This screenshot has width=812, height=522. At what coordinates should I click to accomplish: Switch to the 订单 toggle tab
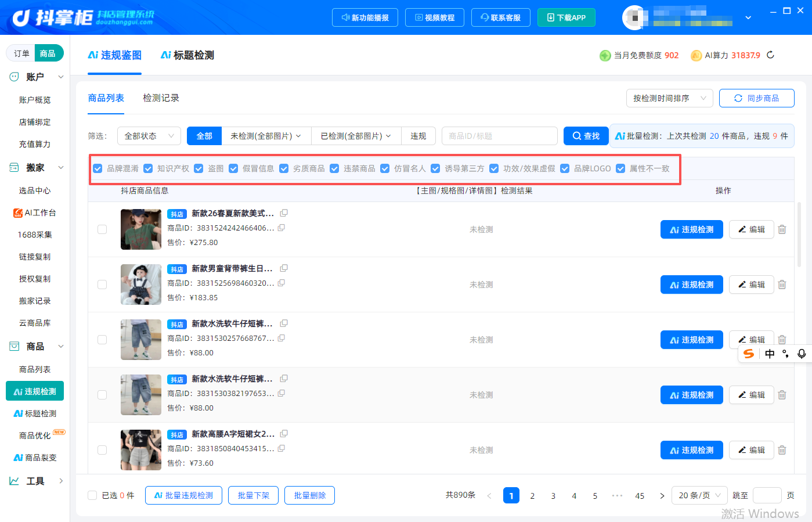(x=21, y=53)
